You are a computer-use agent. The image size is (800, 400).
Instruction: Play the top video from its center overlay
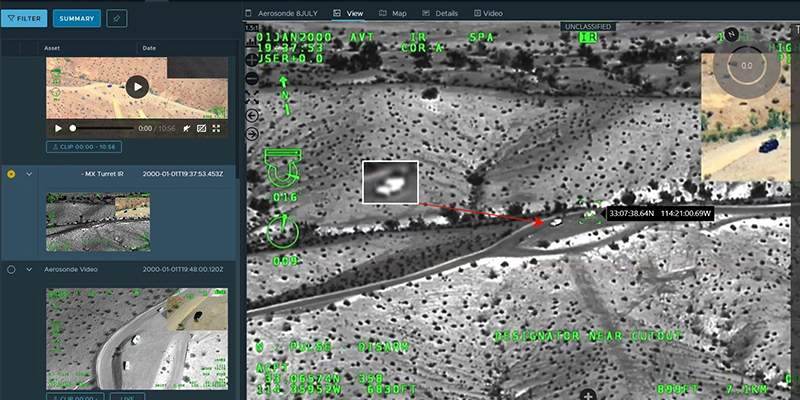[137, 87]
